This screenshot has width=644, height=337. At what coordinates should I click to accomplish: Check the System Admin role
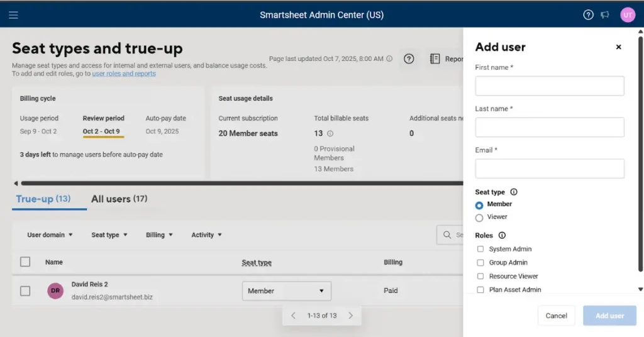(x=480, y=249)
